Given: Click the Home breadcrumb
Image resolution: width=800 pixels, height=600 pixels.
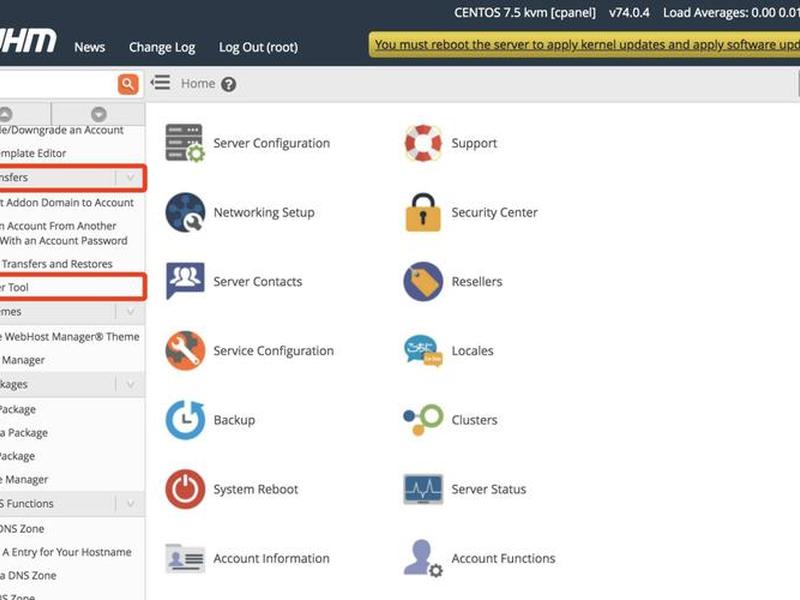Looking at the screenshot, I should (x=198, y=83).
